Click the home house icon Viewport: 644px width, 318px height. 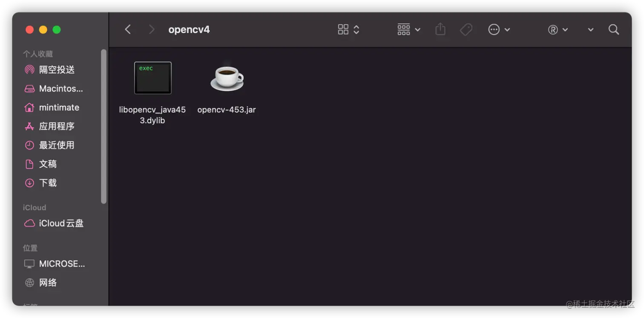click(x=29, y=107)
